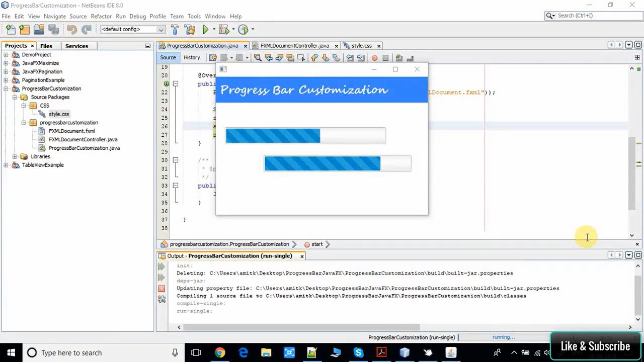Open the Debug menu
644x362 pixels.
click(137, 16)
